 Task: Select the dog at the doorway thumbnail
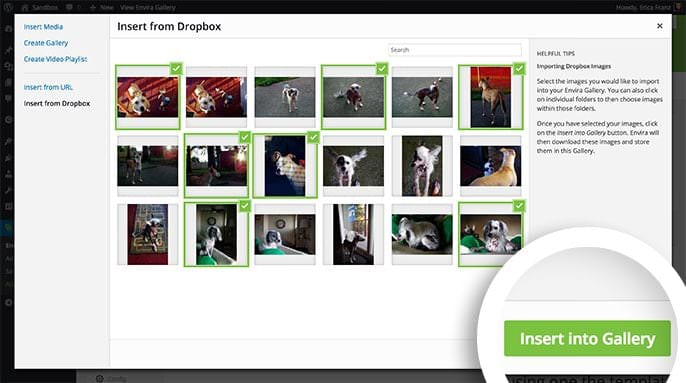click(x=354, y=234)
